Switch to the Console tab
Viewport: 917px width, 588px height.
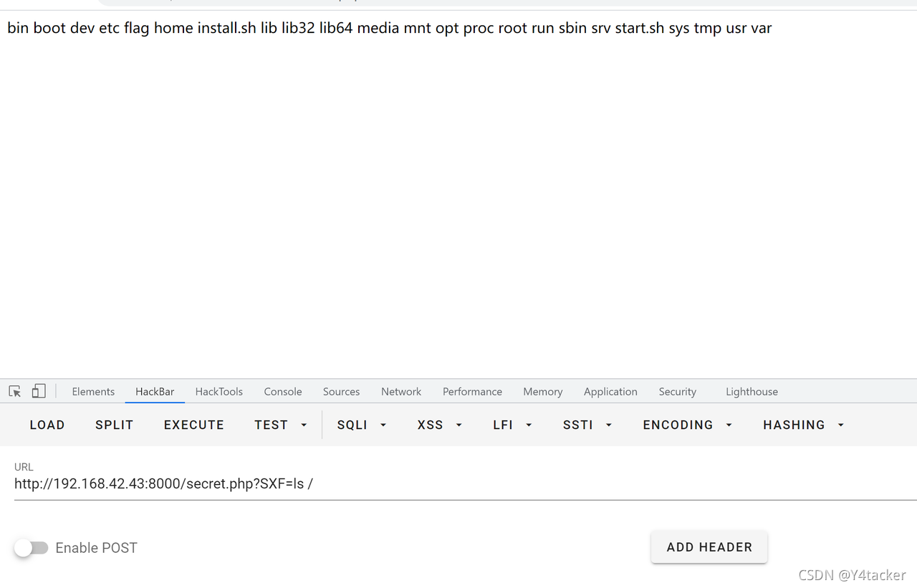(x=283, y=392)
